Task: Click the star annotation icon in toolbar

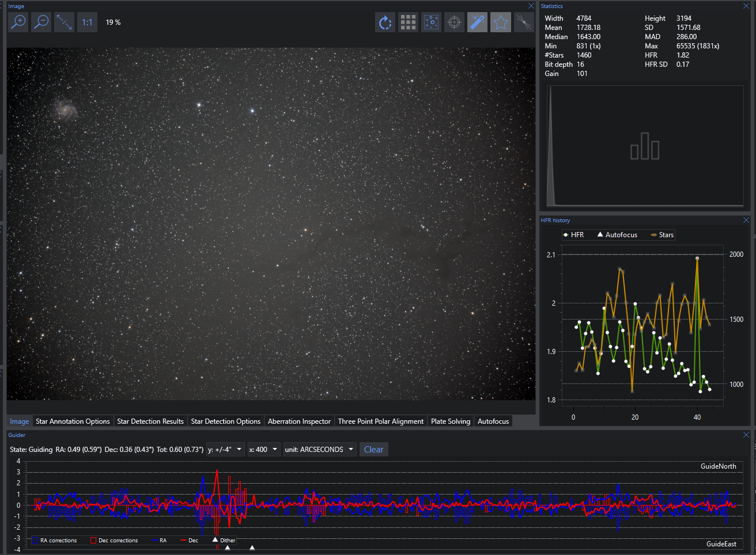Action: (431, 22)
